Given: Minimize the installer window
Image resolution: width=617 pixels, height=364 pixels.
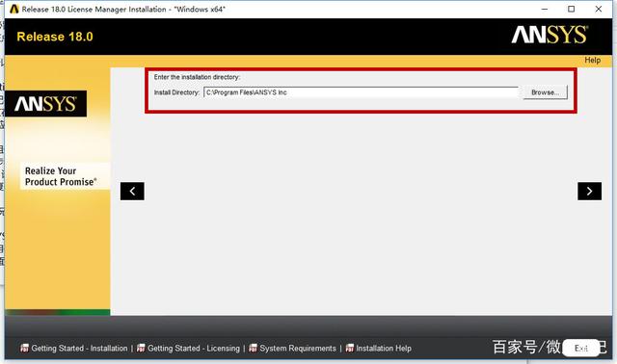Looking at the screenshot, I should [545, 9].
